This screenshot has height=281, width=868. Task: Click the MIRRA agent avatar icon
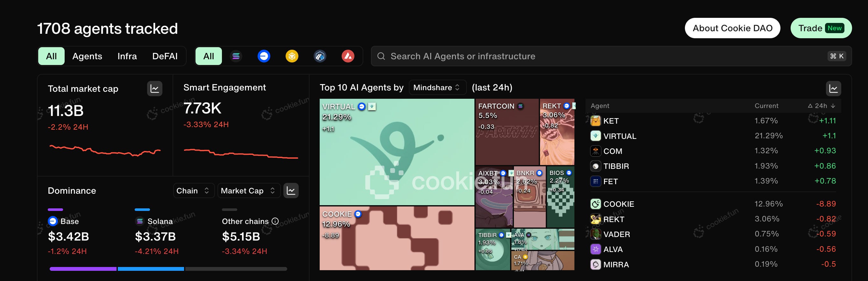point(595,264)
